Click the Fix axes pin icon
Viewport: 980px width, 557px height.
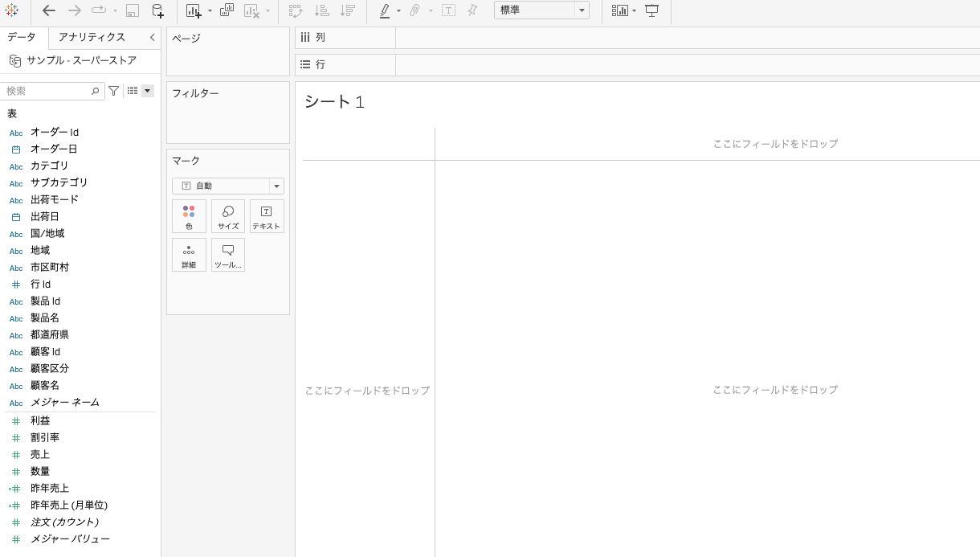(x=472, y=10)
